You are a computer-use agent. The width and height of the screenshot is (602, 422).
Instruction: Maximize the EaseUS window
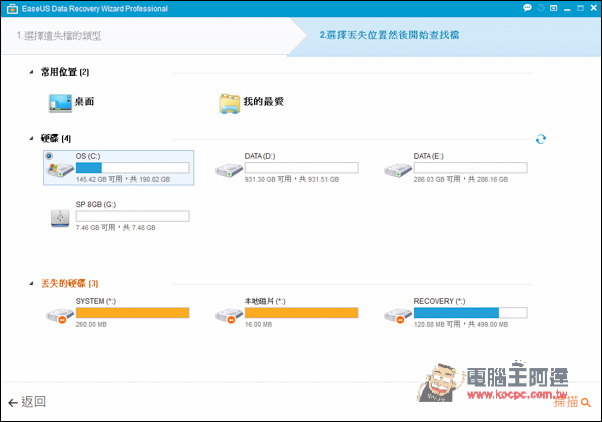point(580,8)
